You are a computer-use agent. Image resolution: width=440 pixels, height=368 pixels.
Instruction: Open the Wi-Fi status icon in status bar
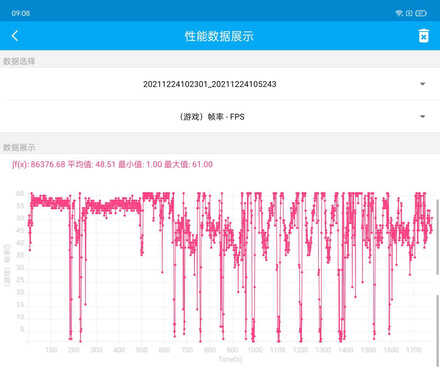pyautogui.click(x=399, y=13)
